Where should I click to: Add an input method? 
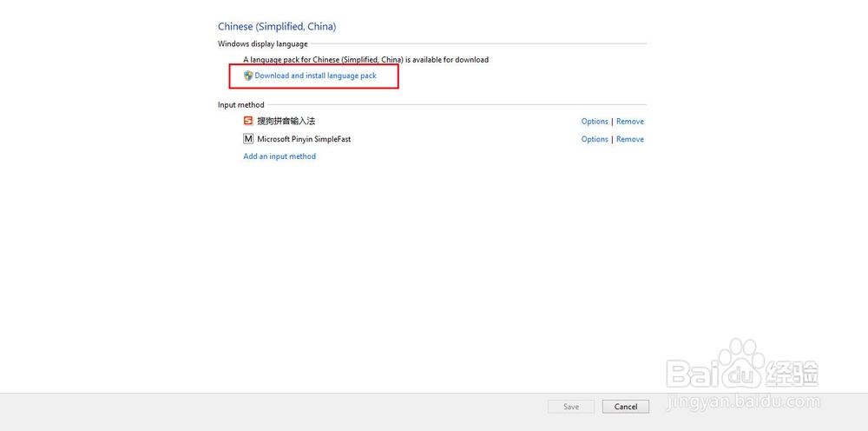[279, 156]
